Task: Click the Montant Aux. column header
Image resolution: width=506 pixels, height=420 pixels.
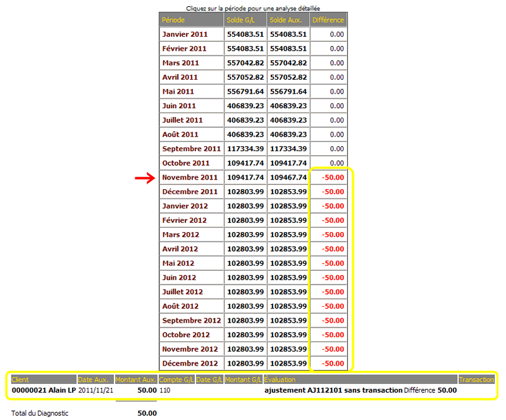Action: tap(136, 380)
